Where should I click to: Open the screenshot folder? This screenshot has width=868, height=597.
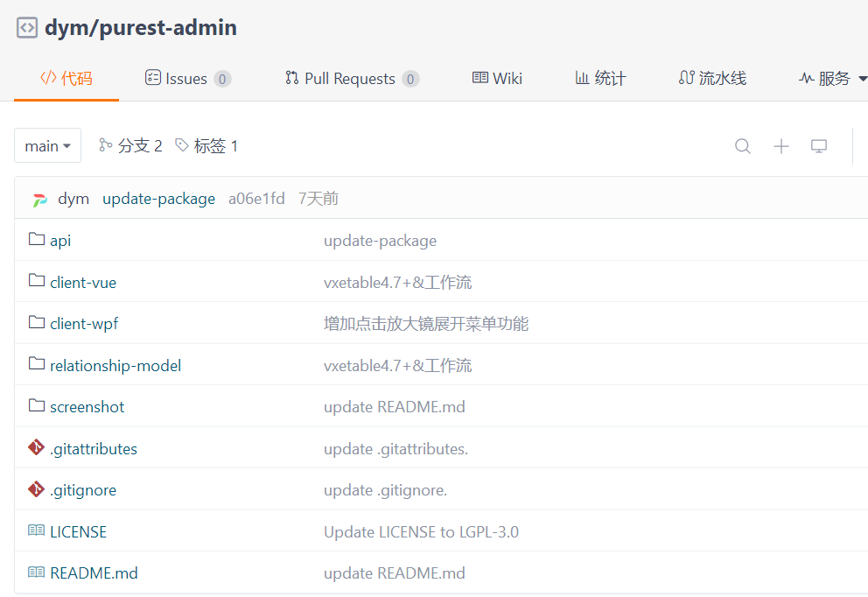[87, 407]
